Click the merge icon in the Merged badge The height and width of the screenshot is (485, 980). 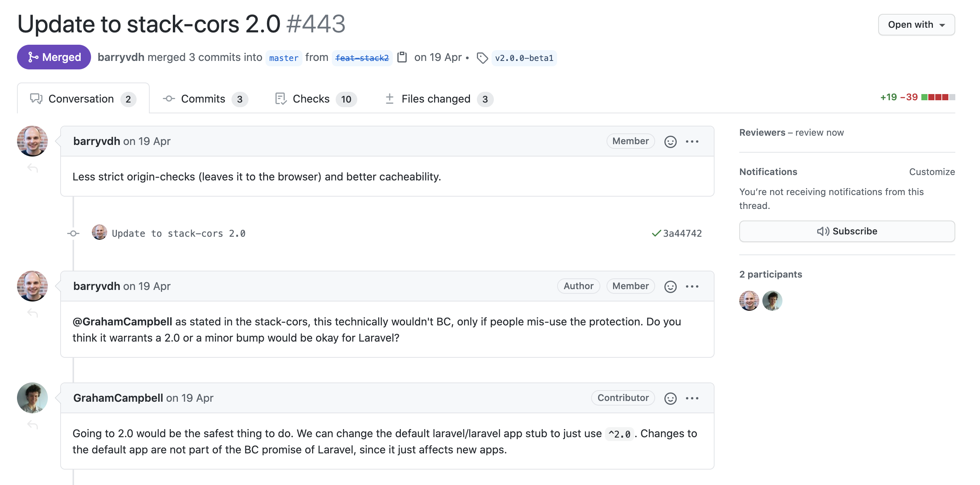[x=33, y=57]
